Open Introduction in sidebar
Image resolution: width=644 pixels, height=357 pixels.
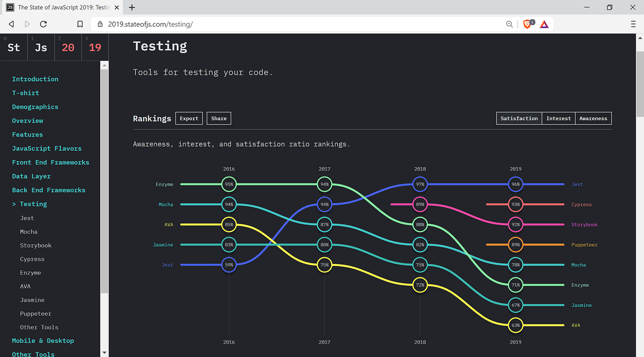point(35,79)
